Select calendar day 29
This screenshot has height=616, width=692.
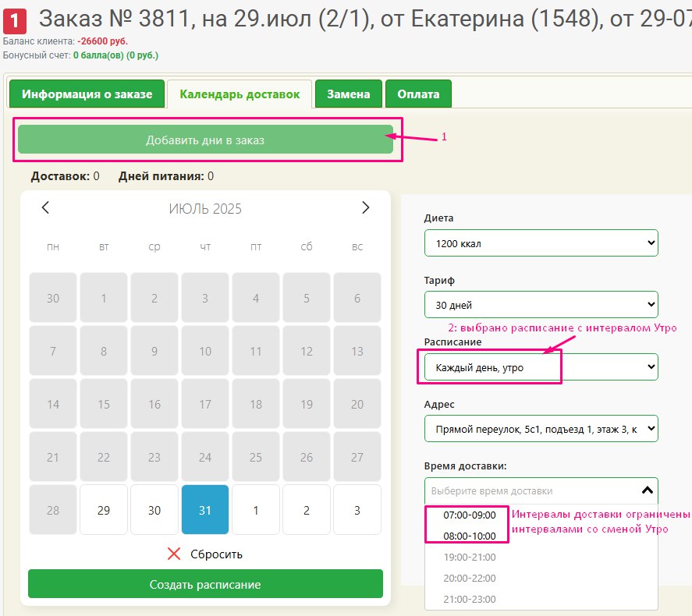(104, 510)
